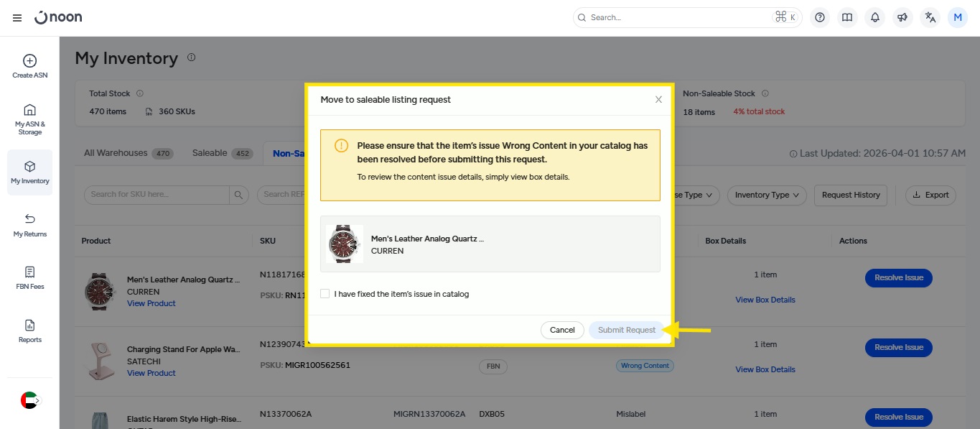
Task: Open the hamburger menu icon
Action: click(17, 18)
